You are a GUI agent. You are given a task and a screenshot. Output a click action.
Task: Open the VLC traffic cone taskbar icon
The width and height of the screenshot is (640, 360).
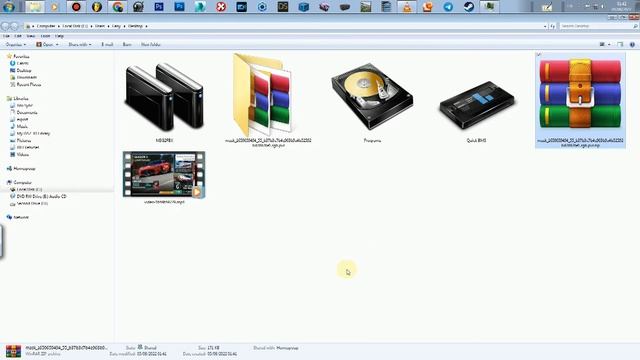pos(407,7)
